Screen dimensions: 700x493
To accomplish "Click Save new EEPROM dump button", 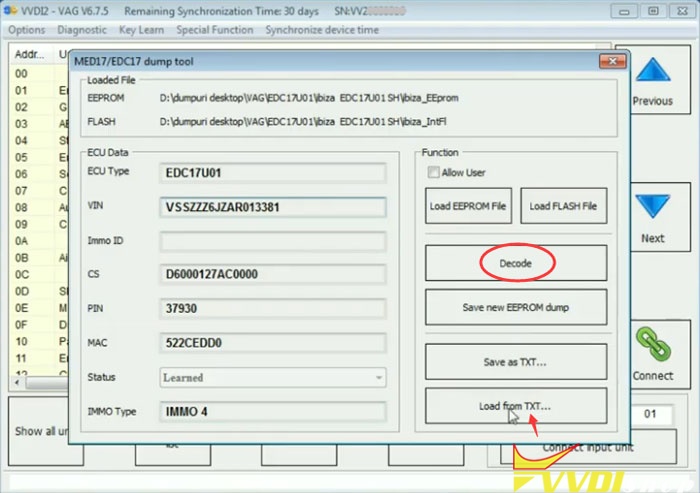I will [516, 307].
